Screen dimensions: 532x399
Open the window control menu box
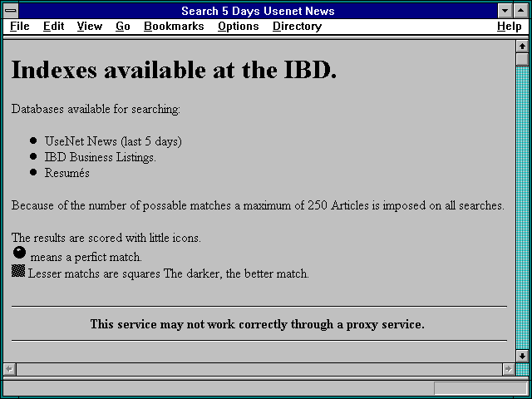[x=11, y=11]
